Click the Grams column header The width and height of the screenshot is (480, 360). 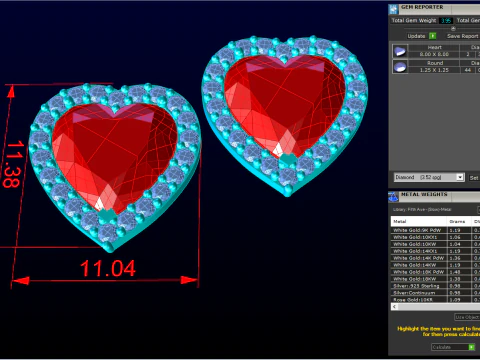pyautogui.click(x=458, y=221)
